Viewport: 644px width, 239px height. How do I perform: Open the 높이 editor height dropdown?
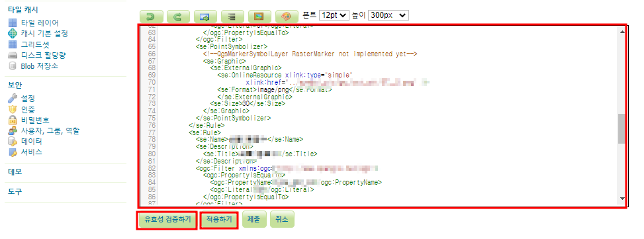click(x=389, y=15)
